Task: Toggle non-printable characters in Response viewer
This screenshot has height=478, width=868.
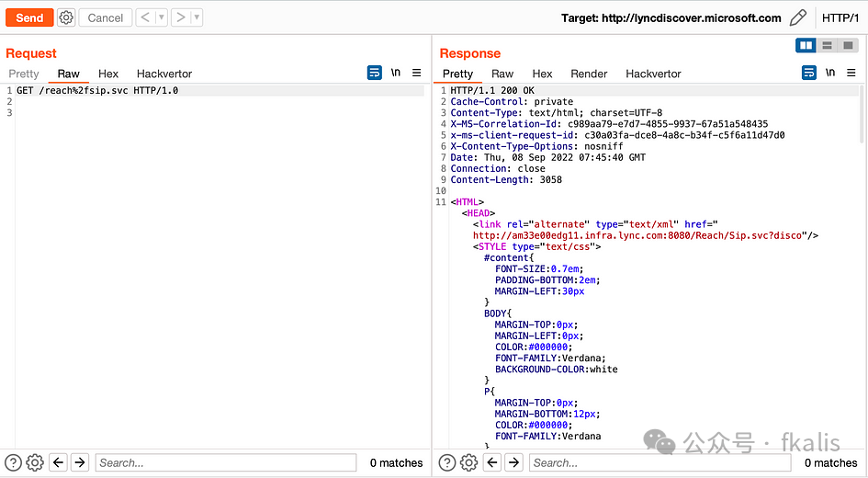Action: [x=829, y=73]
